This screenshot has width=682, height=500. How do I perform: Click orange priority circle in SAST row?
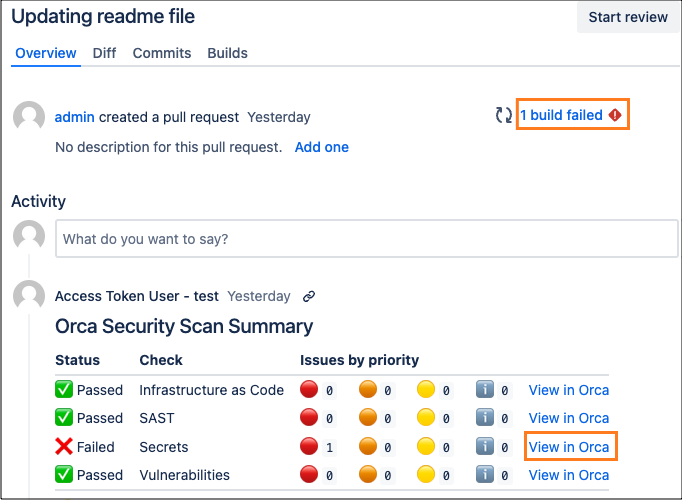click(x=368, y=417)
